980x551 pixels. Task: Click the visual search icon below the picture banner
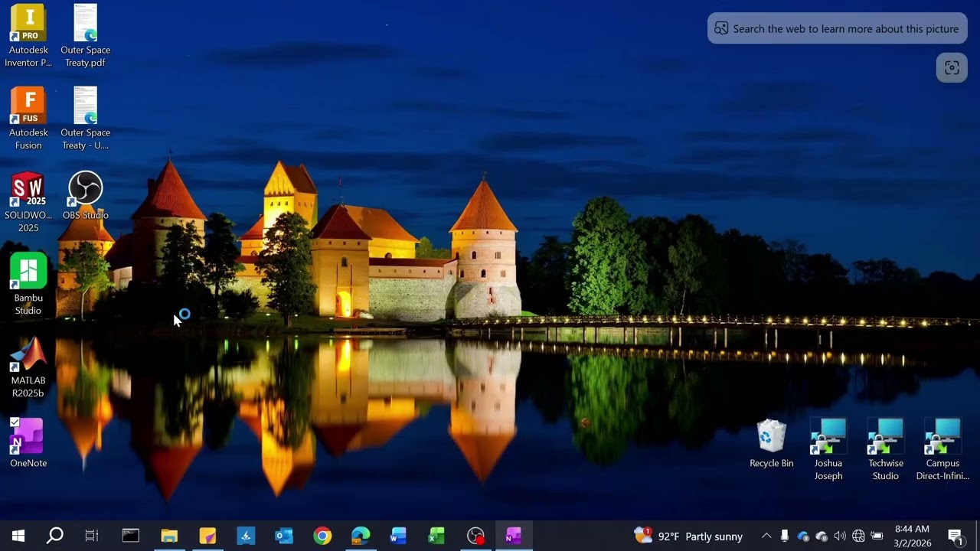click(x=952, y=67)
